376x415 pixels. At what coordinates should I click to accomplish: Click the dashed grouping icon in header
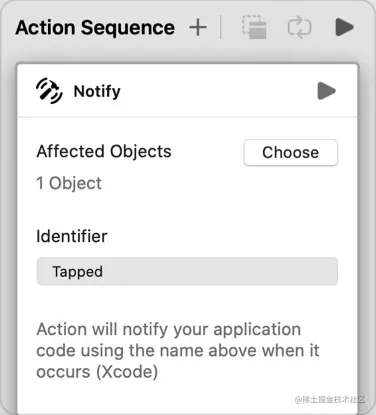(254, 27)
